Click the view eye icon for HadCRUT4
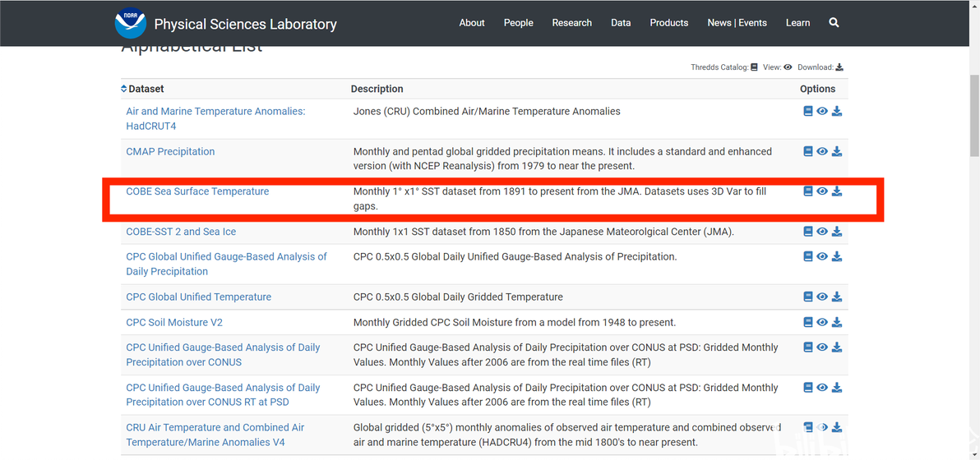This screenshot has width=980, height=460. pyautogui.click(x=822, y=111)
